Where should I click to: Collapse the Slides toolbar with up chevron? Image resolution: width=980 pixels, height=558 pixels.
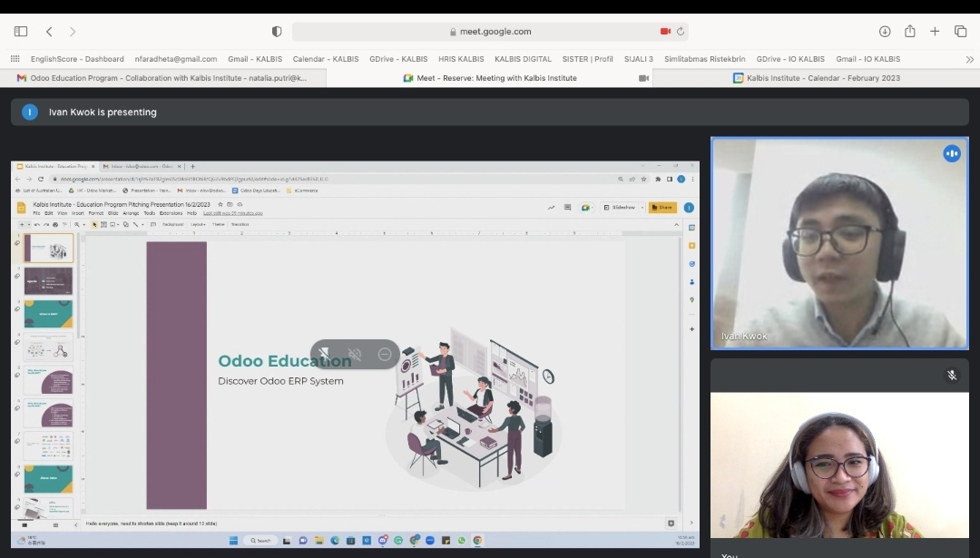[676, 224]
